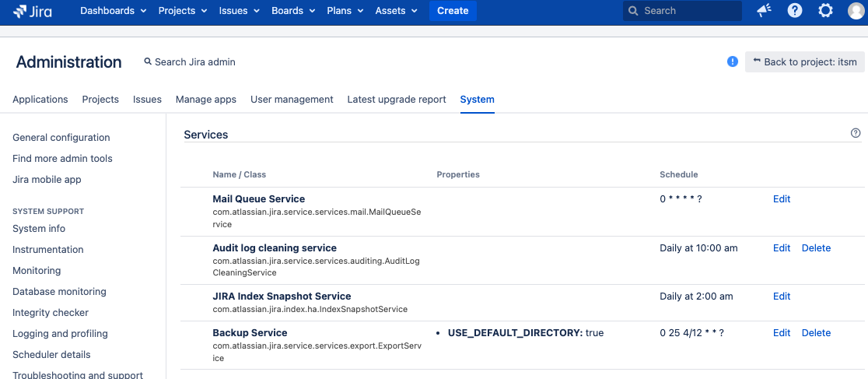Click the JIRA Index Snapshot Service name
868x379 pixels.
tap(282, 296)
